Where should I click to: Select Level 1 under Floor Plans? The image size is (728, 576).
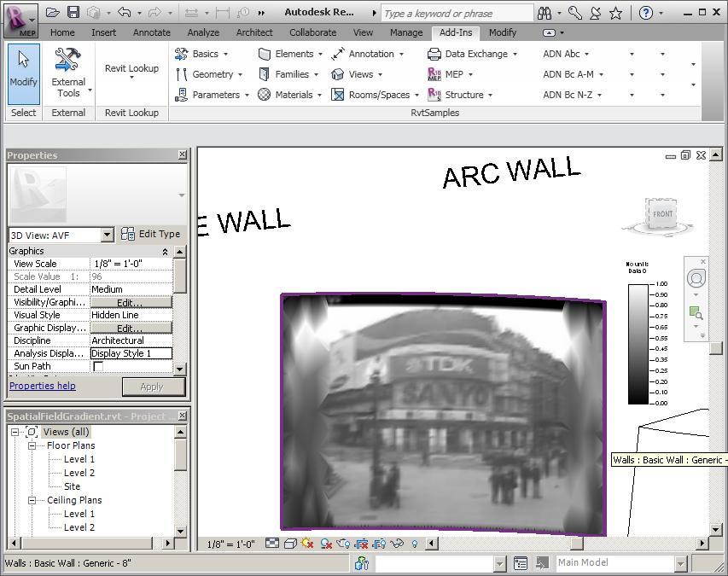click(79, 458)
